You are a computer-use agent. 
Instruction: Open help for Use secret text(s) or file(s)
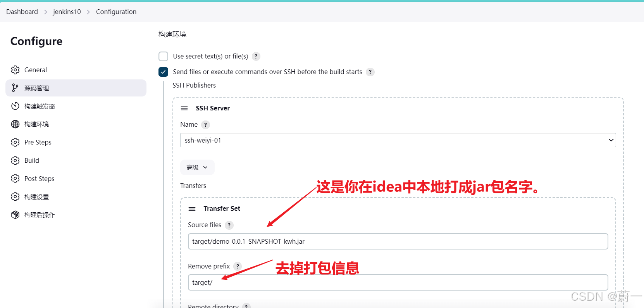click(x=256, y=56)
